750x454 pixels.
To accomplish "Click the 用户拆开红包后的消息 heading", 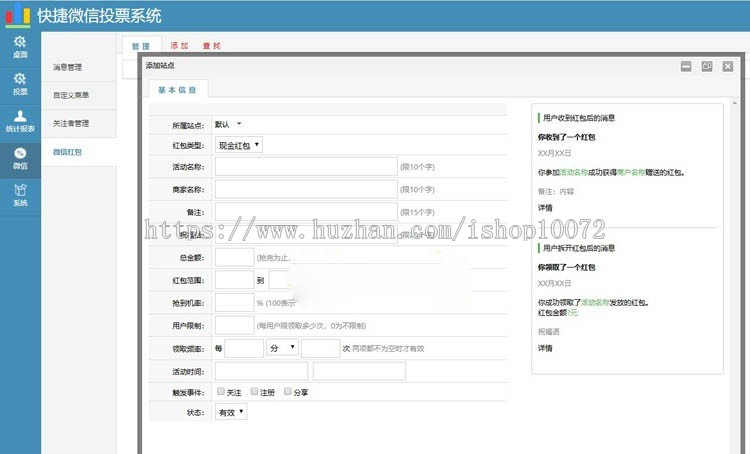I will point(579,248).
